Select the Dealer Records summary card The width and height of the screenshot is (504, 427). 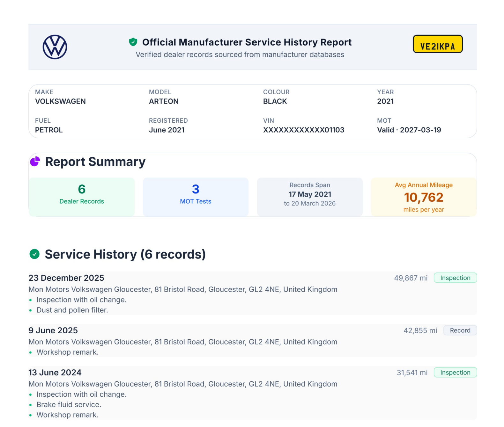82,197
